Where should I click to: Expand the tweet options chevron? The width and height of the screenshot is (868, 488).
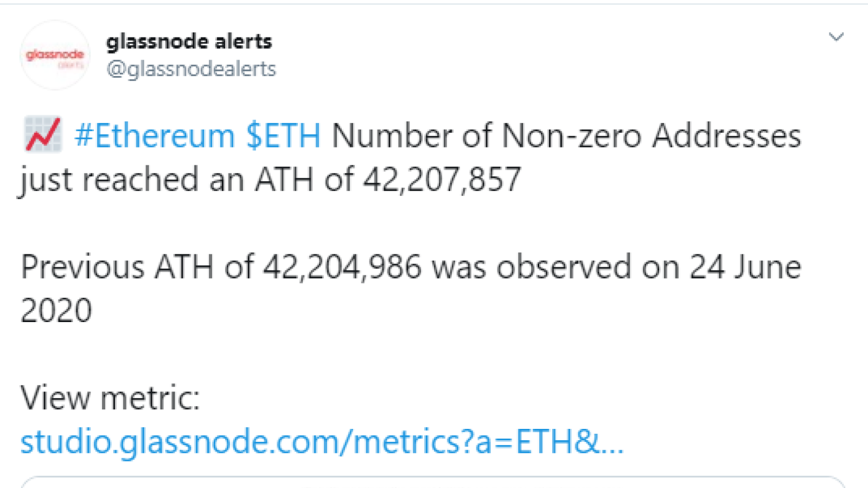pyautogui.click(x=836, y=37)
